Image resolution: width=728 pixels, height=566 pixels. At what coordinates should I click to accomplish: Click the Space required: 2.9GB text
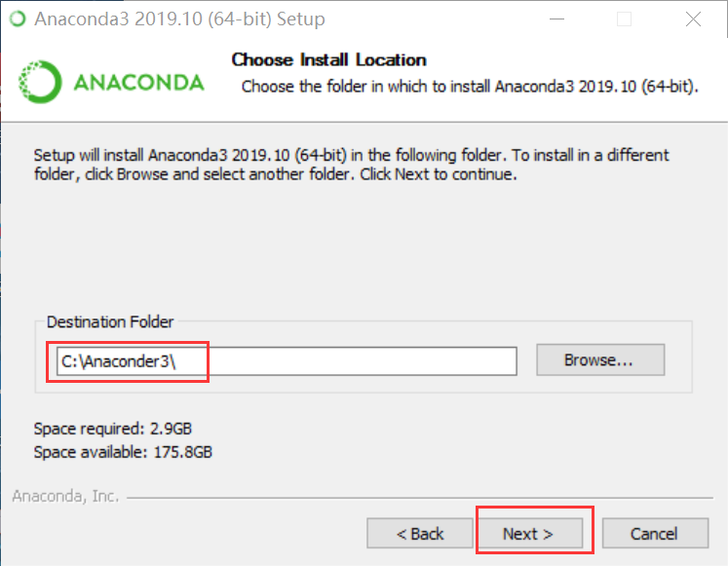point(113,429)
